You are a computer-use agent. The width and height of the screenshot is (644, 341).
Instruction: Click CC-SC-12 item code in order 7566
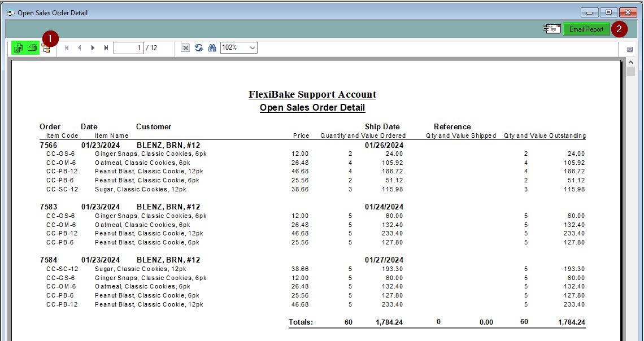click(x=62, y=189)
